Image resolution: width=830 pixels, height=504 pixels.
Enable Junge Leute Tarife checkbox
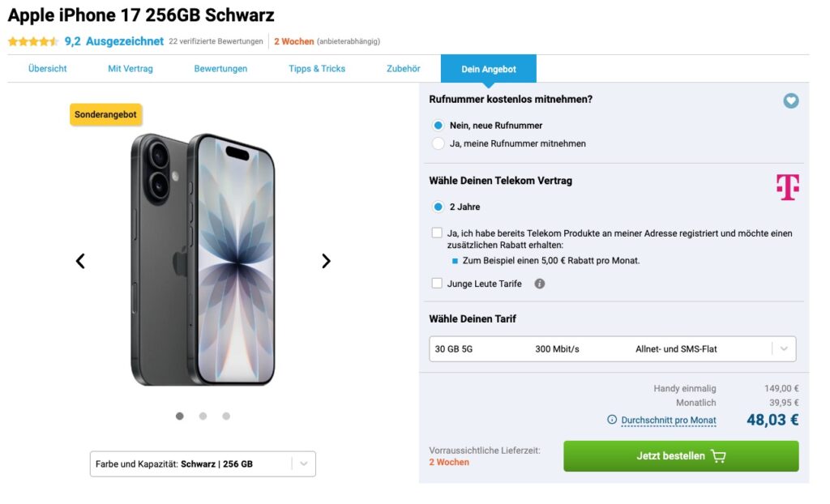pos(438,284)
